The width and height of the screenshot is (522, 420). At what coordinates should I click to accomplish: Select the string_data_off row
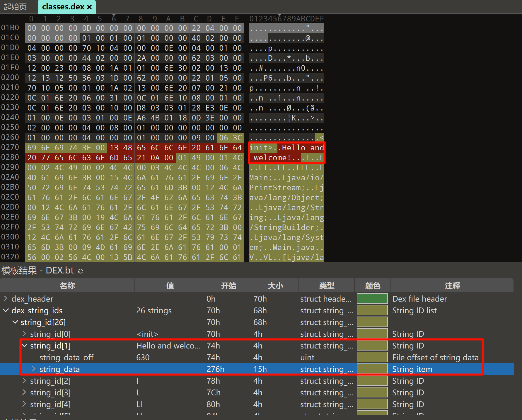click(x=66, y=357)
